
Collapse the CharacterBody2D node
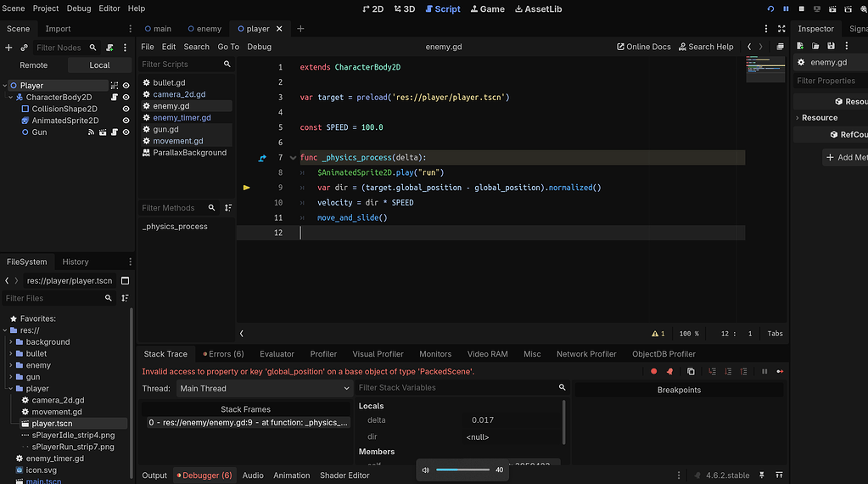point(10,97)
